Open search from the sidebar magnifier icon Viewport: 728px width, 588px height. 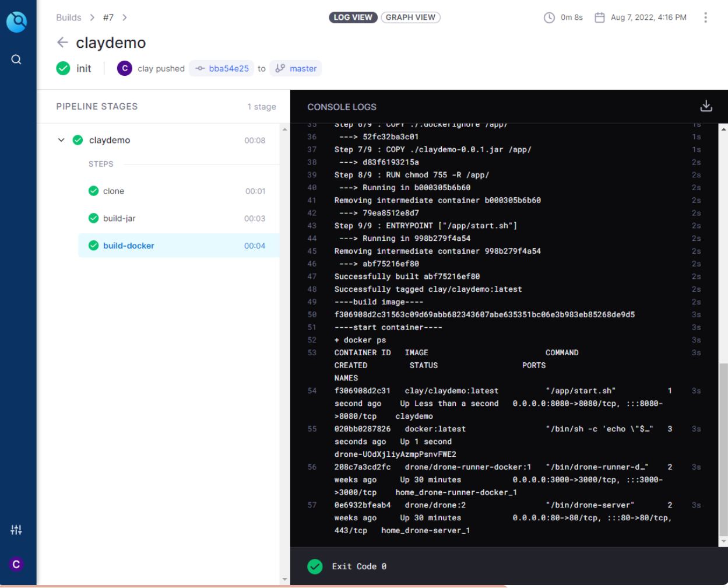tap(16, 60)
